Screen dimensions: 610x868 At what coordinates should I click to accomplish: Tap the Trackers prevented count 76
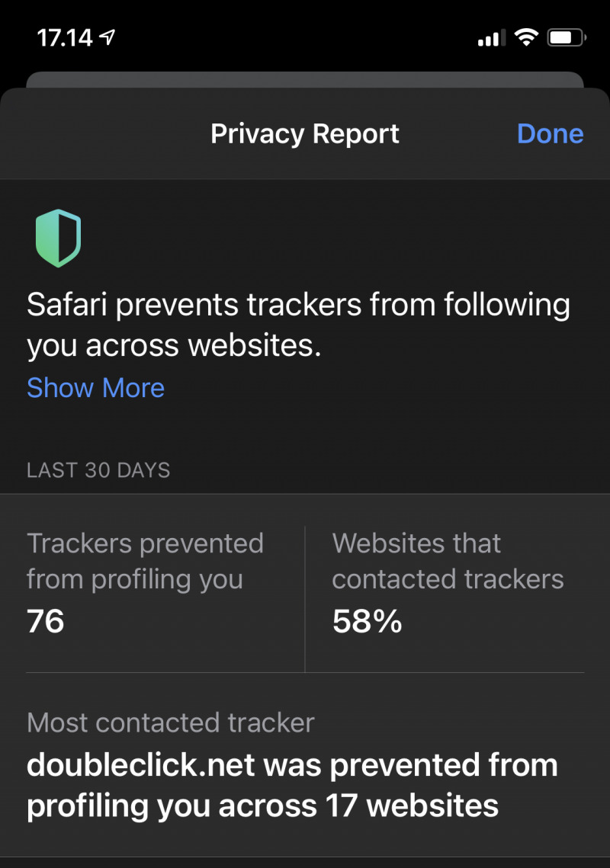pyautogui.click(x=46, y=622)
